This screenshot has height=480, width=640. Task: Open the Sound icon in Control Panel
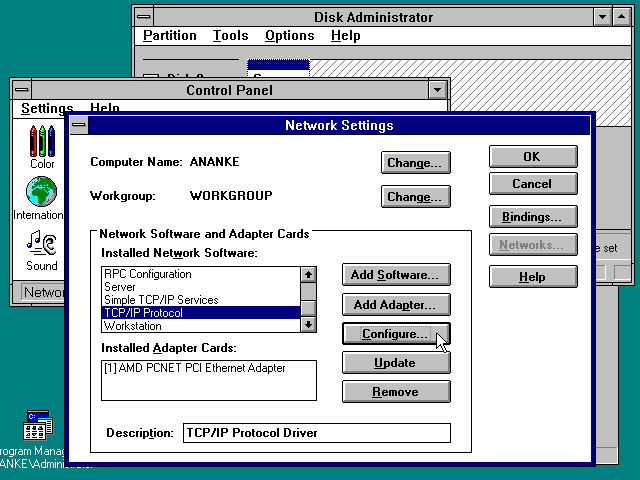coord(42,243)
